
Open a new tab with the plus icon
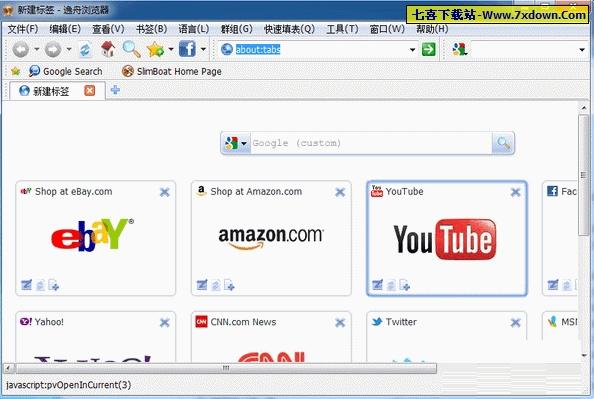tap(115, 90)
